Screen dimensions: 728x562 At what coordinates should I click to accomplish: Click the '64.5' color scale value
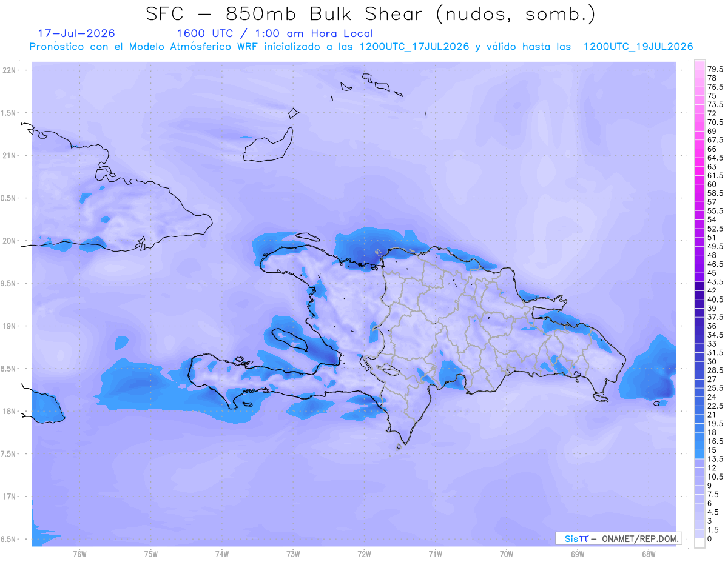click(x=715, y=158)
